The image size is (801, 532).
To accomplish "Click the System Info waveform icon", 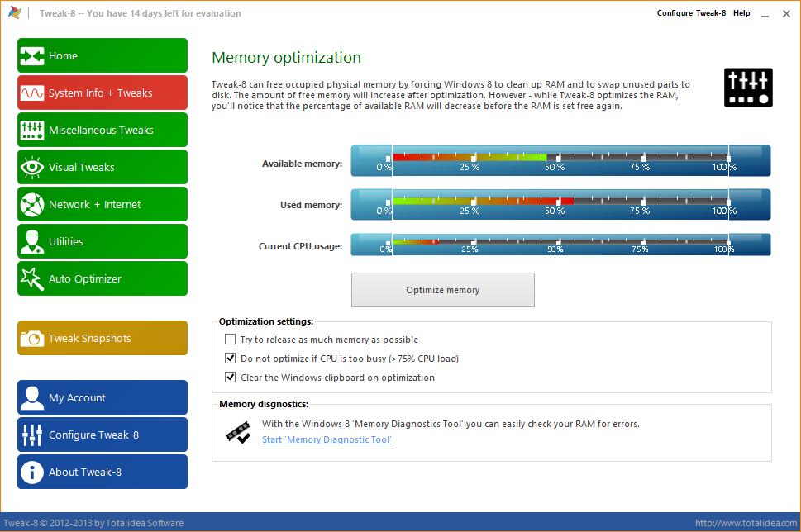I will (32, 93).
